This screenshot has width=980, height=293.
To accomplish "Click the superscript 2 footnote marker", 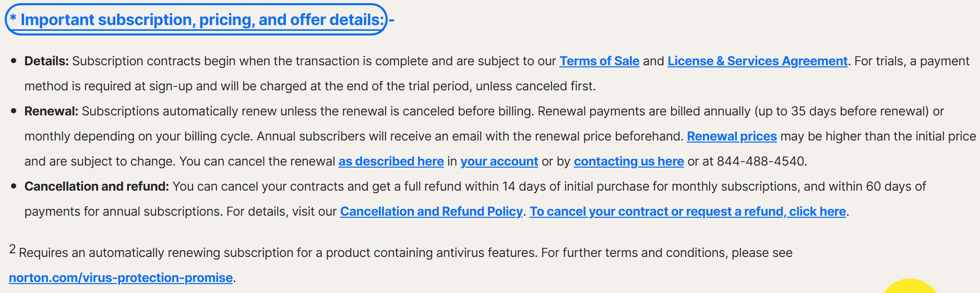I will [13, 249].
